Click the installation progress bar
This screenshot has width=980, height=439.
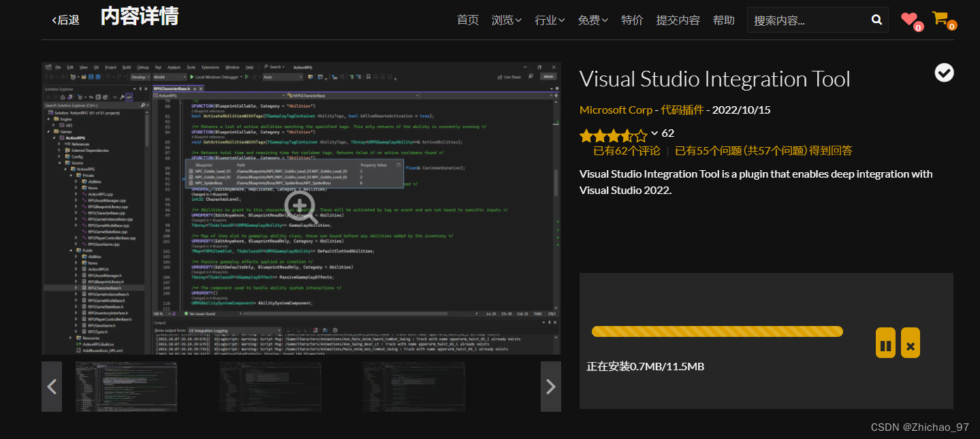pyautogui.click(x=717, y=331)
